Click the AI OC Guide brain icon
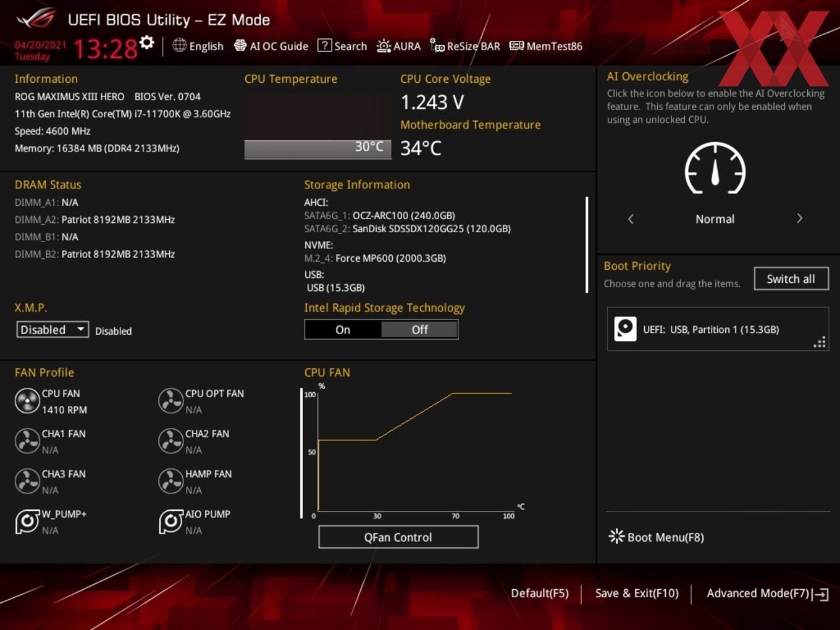The width and height of the screenshot is (840, 630). point(240,45)
